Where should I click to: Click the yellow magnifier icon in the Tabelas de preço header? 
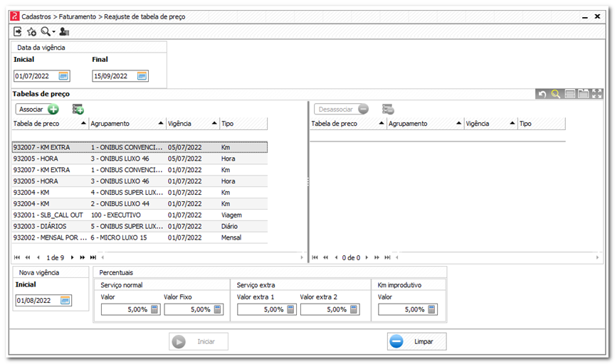(x=555, y=94)
